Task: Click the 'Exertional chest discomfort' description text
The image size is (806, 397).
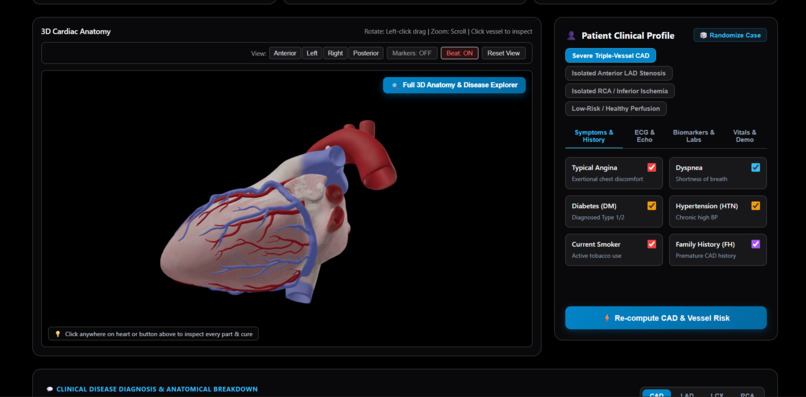Action: click(x=607, y=179)
